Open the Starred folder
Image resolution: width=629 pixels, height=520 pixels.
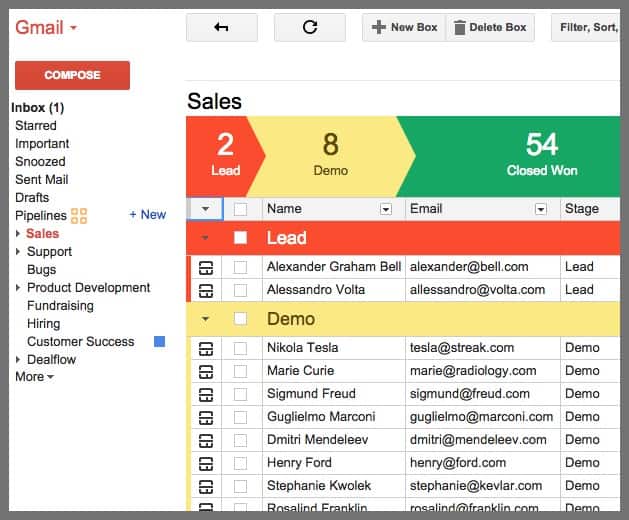tap(36, 126)
